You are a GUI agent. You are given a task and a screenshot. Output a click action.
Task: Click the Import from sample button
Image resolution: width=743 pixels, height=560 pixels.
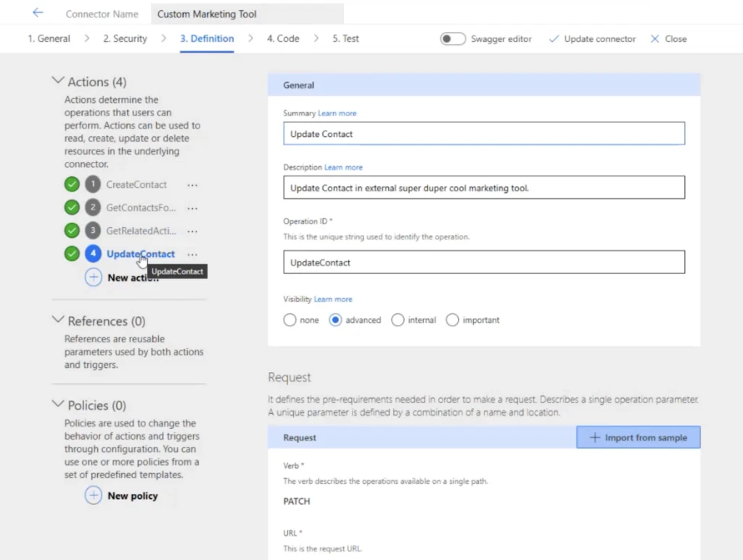coord(638,437)
